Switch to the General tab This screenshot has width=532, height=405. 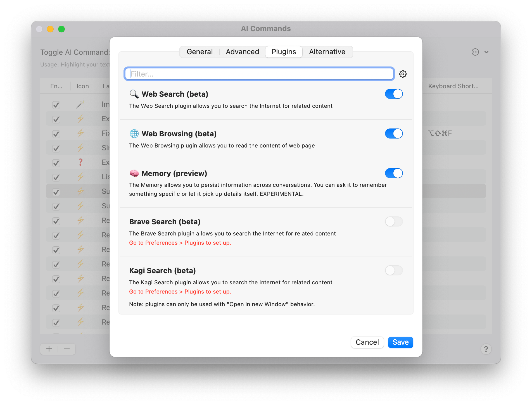click(199, 52)
